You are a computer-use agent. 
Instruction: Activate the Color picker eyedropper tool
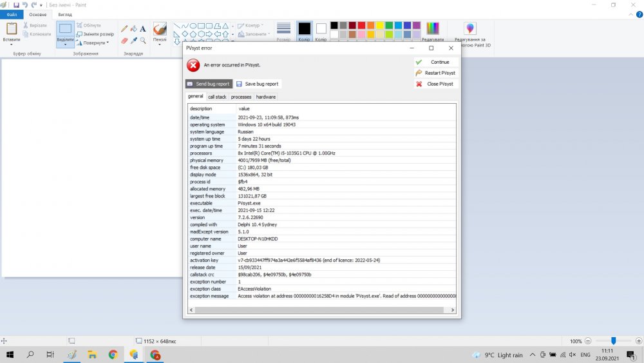[x=133, y=40]
